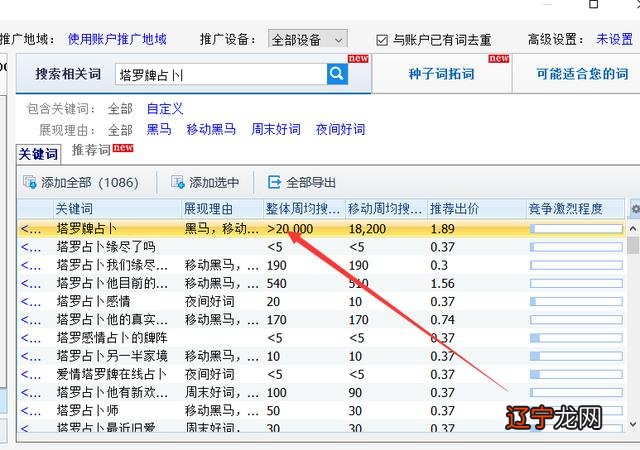Viewport: 640px width, 450px height.
Task: Click the 全部导出 button
Action: pos(302,182)
